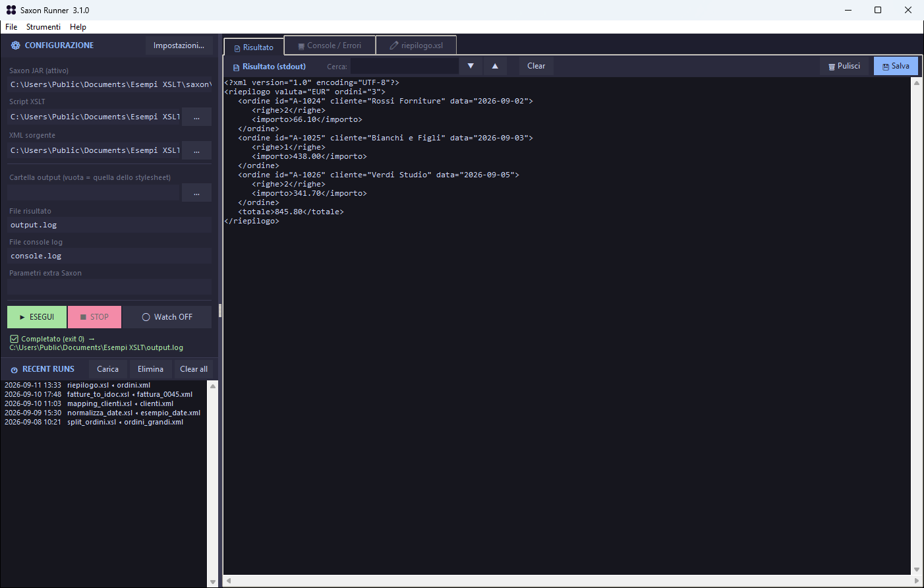Screen dimensions: 924x588
Task: Click the output scrollbar down arrow
Action: [916, 570]
